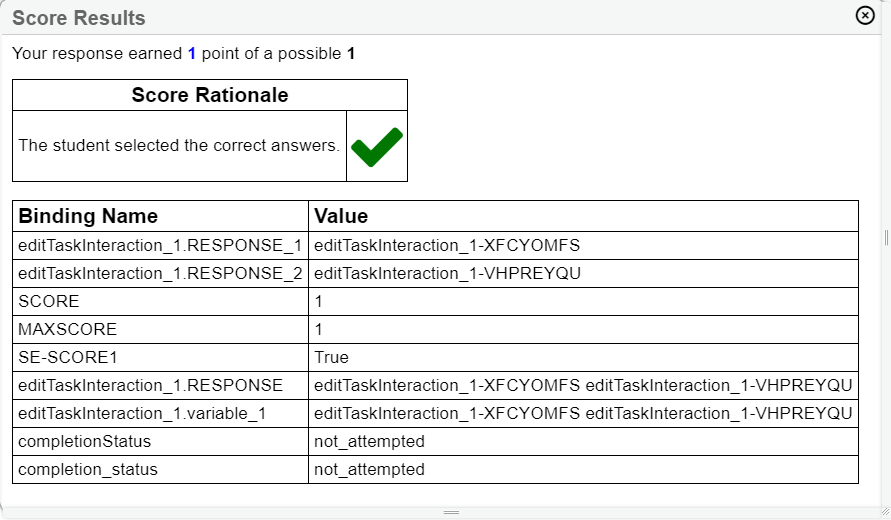Select 'The student selected the correct answers.' text
The width and height of the screenshot is (891, 520).
[x=179, y=145]
